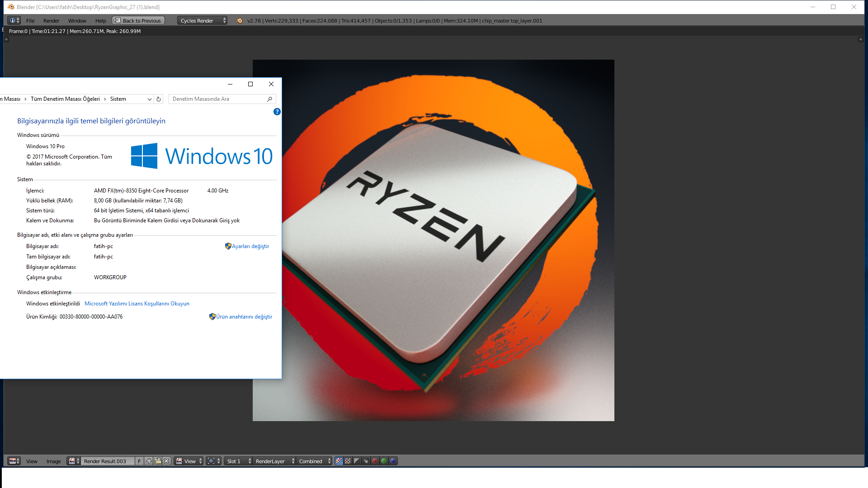The image size is (868, 488).
Task: Unlink image with the X icon
Action: coord(167,461)
